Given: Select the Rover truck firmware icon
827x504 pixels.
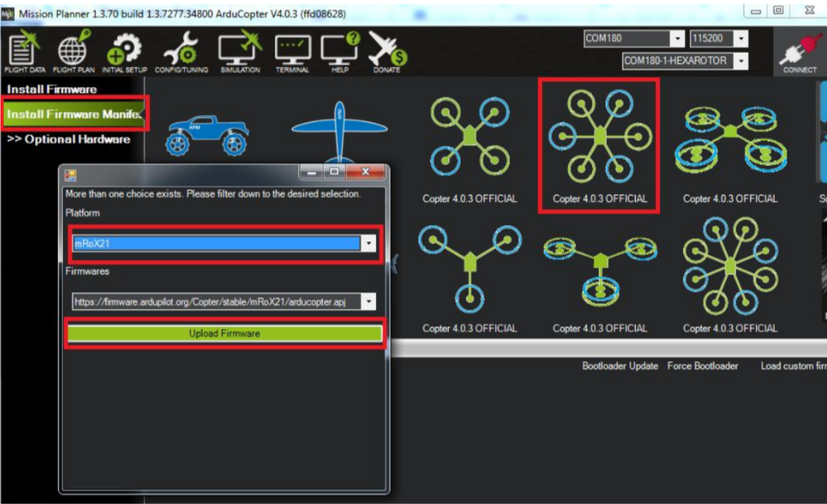Looking at the screenshot, I should [207, 135].
